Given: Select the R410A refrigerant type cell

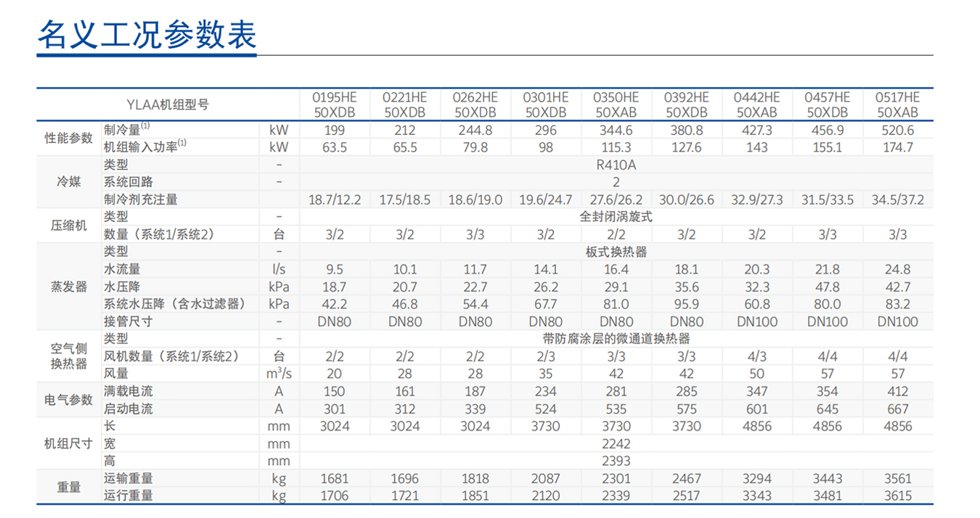Looking at the screenshot, I should [x=616, y=164].
